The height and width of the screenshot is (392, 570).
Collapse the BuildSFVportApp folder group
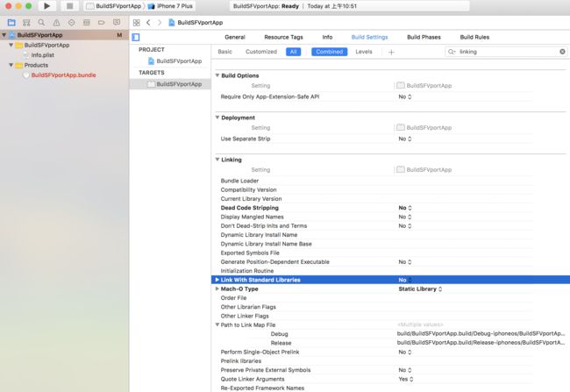tap(11, 45)
